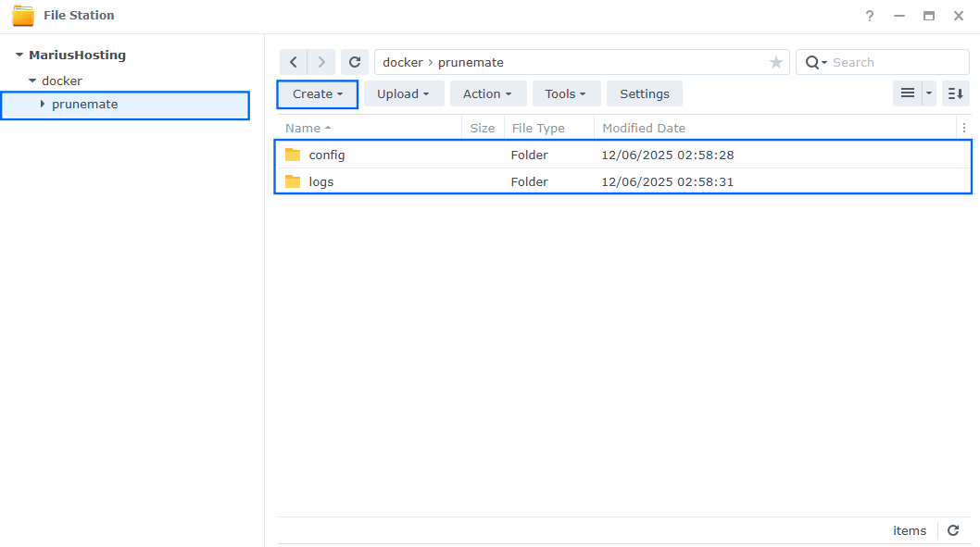Image resolution: width=980 pixels, height=547 pixels.
Task: Open the File Station help
Action: click(x=869, y=15)
